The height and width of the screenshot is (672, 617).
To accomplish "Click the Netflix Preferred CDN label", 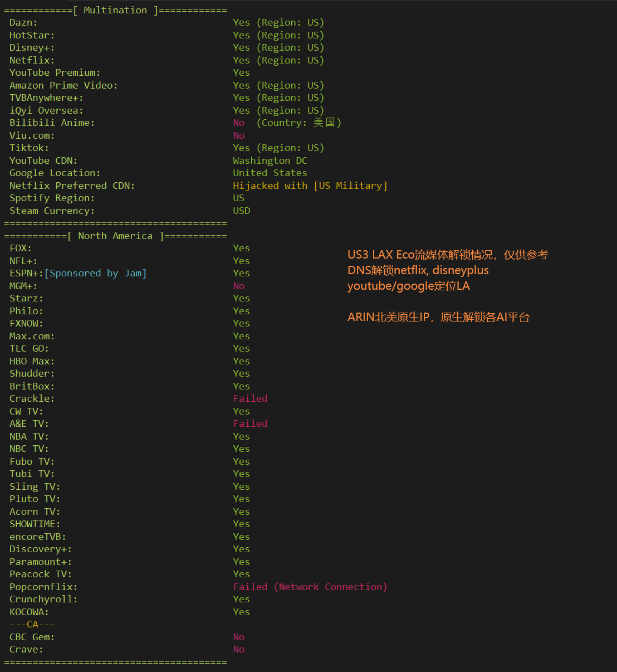I will (x=72, y=186).
